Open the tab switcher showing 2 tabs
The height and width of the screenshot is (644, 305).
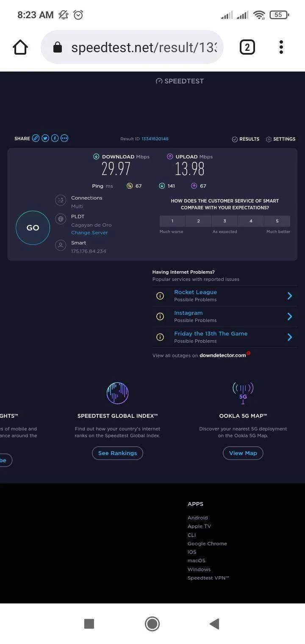pos(247,47)
